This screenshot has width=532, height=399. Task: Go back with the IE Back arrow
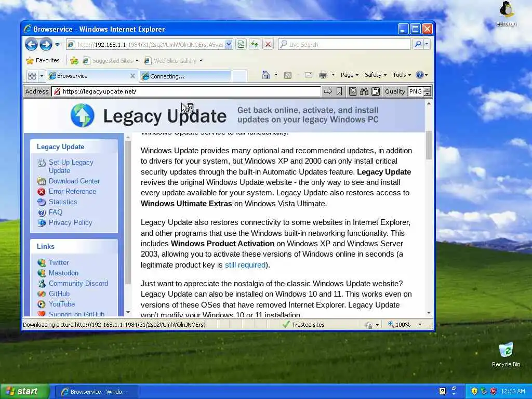coord(31,44)
